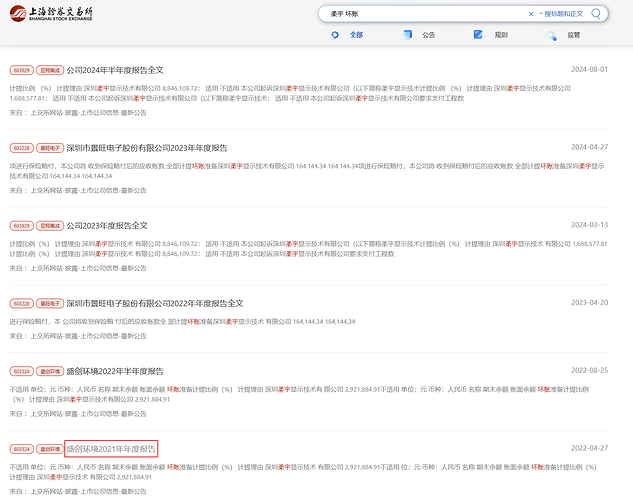
Task: Select the date 2022-08-25
Action: (589, 370)
